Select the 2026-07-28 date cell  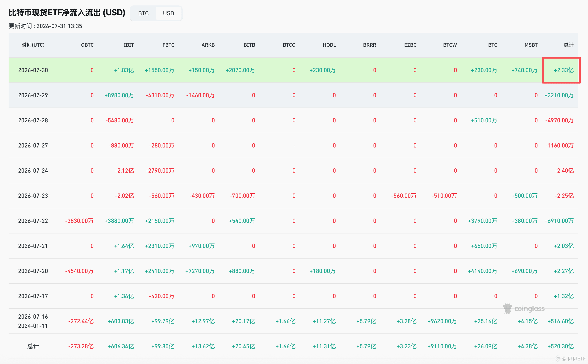[33, 120]
